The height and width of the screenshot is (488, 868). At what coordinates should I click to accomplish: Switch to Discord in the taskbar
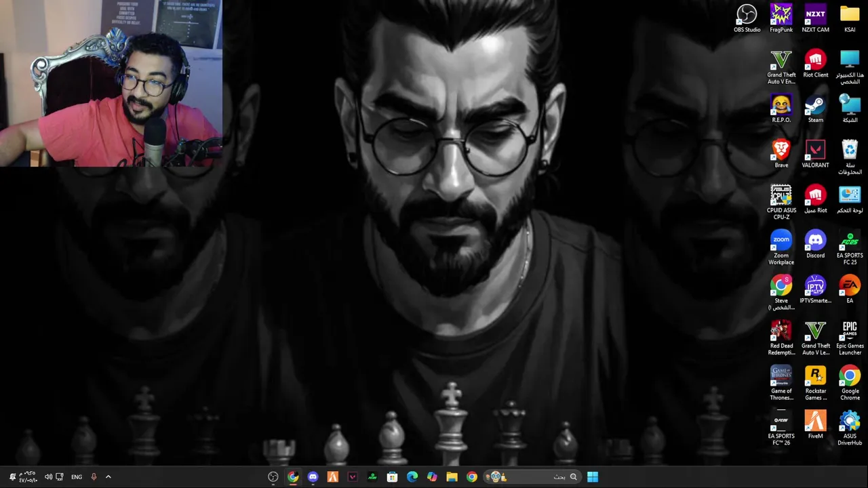313,477
